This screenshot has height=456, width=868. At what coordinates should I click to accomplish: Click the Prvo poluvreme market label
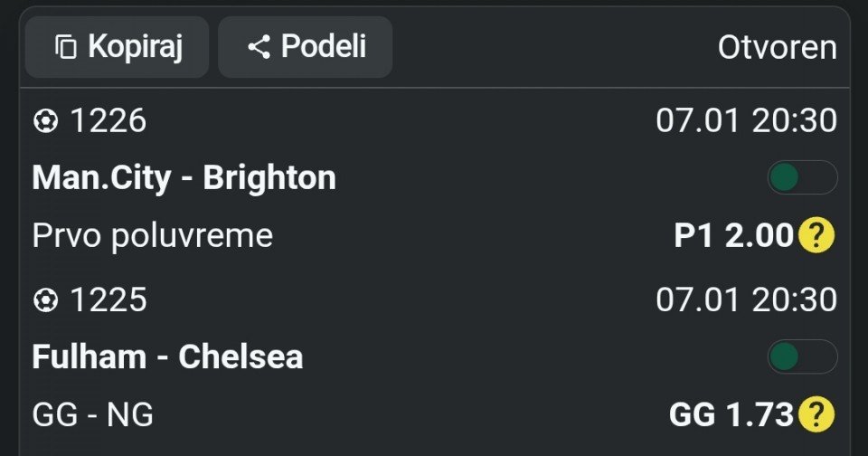click(153, 236)
